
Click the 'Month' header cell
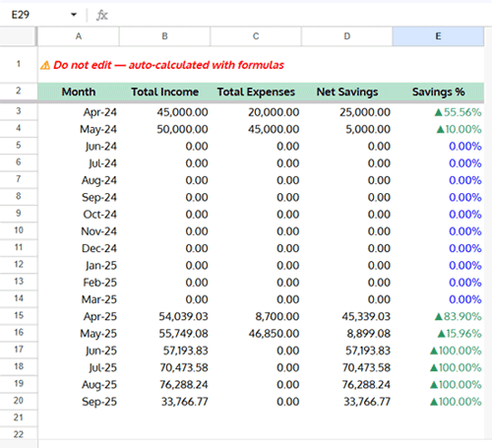click(x=79, y=92)
